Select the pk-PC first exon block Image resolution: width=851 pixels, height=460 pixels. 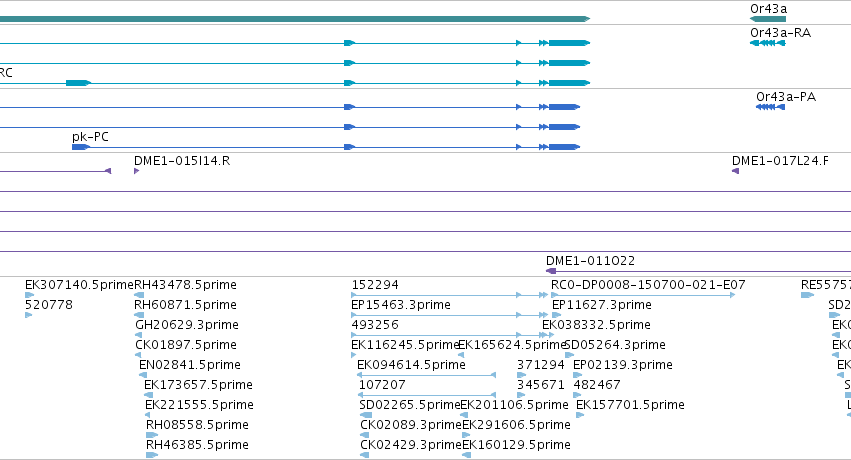80,147
